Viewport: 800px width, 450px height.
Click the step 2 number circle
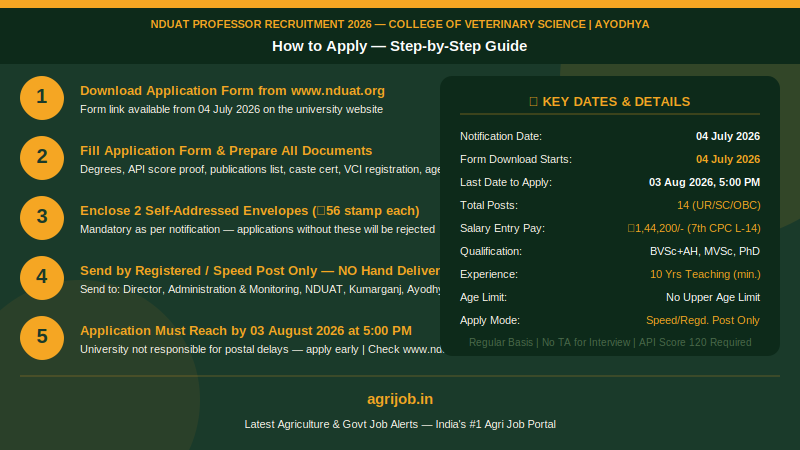(42, 158)
